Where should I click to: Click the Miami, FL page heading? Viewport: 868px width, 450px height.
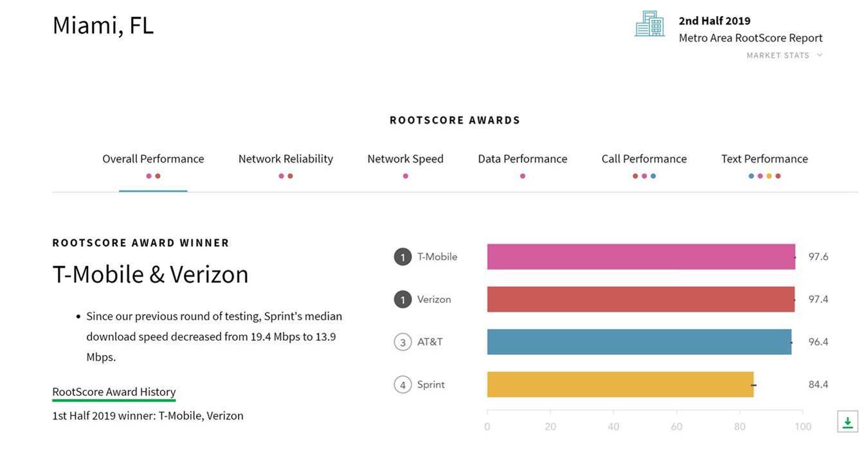tap(103, 26)
